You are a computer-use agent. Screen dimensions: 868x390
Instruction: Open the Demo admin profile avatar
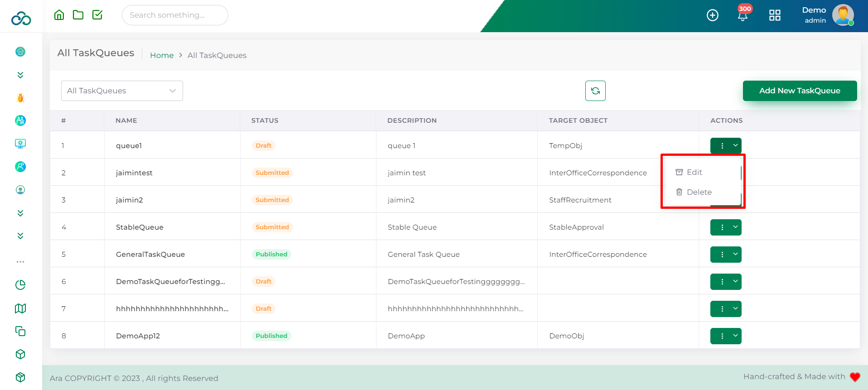tap(843, 15)
